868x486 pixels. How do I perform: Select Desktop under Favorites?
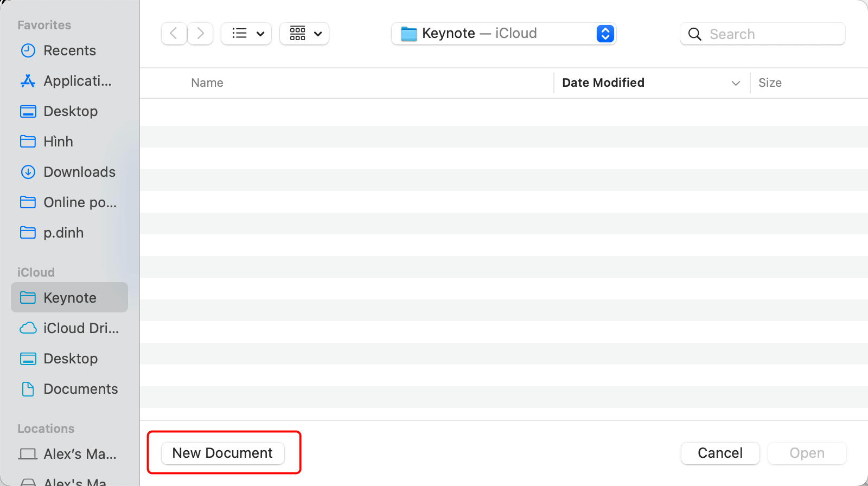tap(69, 111)
